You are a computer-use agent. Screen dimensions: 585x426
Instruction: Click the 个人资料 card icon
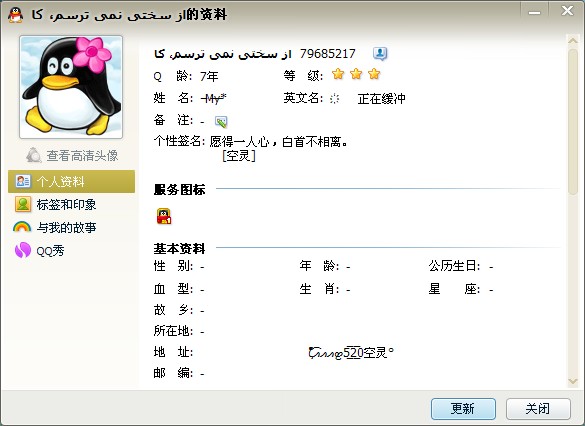[23, 181]
